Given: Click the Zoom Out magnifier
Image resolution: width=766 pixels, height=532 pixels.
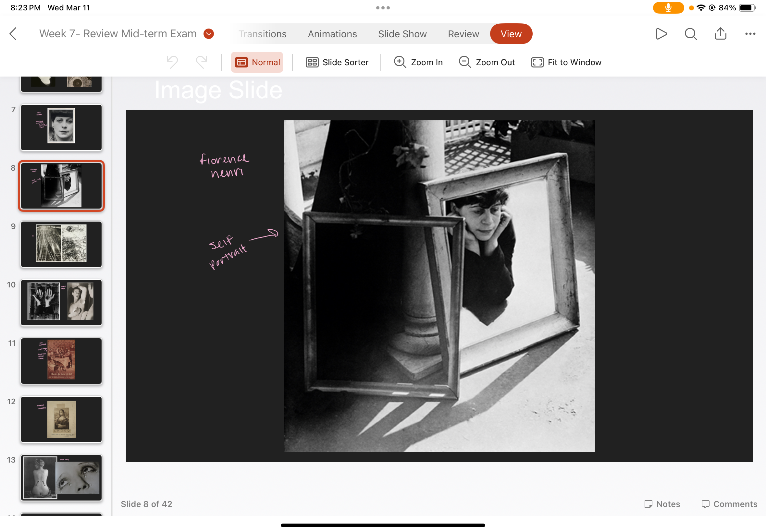Looking at the screenshot, I should point(487,62).
